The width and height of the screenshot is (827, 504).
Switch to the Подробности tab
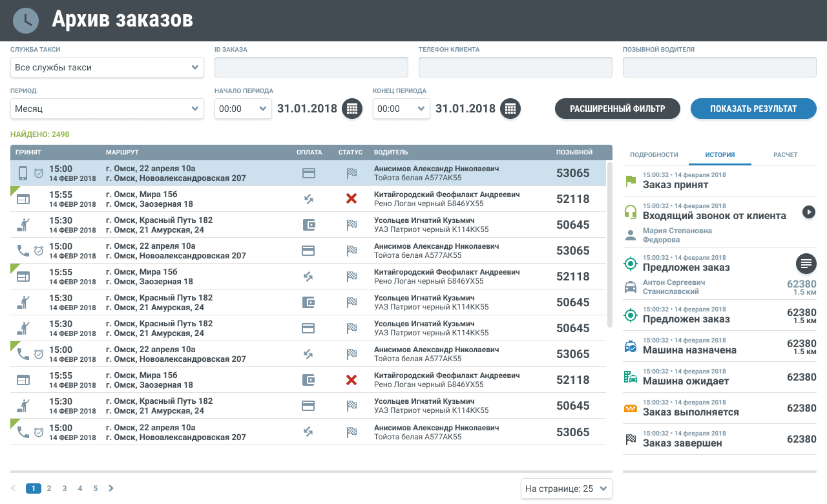[x=654, y=155]
